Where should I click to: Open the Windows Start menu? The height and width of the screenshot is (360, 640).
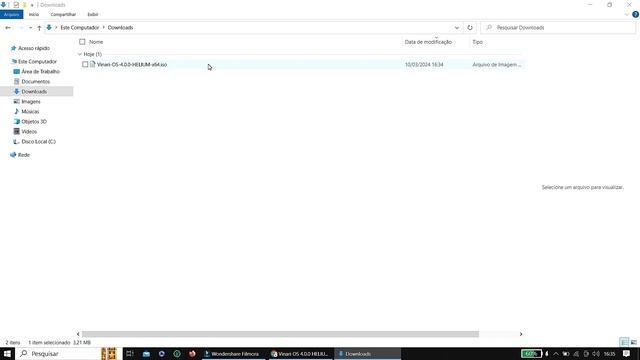point(7,353)
